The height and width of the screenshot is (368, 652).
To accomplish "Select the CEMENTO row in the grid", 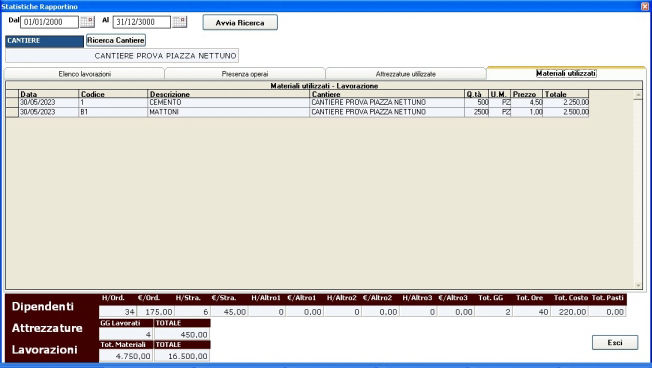I will (304, 102).
